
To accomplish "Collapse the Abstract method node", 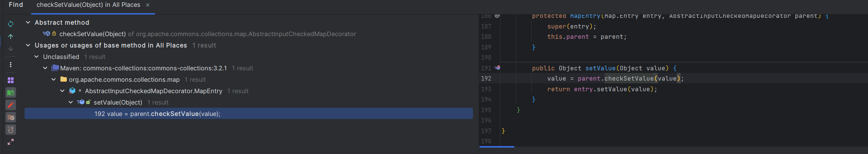I will click(x=28, y=22).
